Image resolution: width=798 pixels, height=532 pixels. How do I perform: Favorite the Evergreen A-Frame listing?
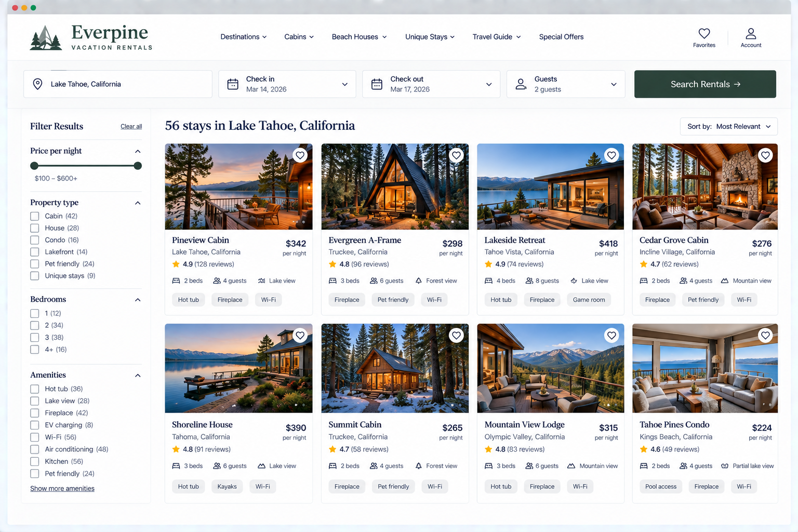click(x=456, y=155)
